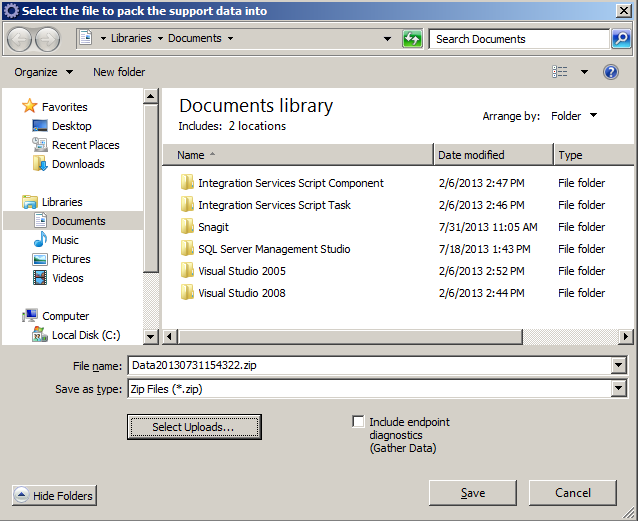Click the search magnifier icon
The image size is (638, 521).
point(621,39)
